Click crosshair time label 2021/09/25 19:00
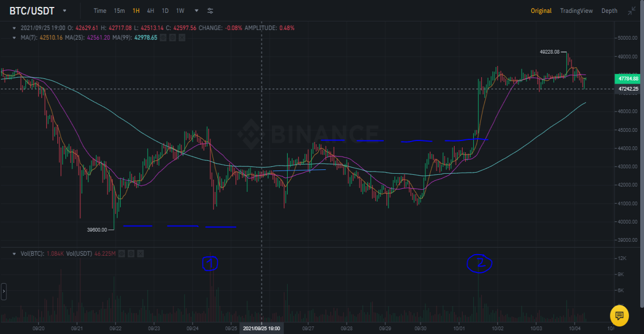Screen dimensions: 644x334 coord(261,328)
